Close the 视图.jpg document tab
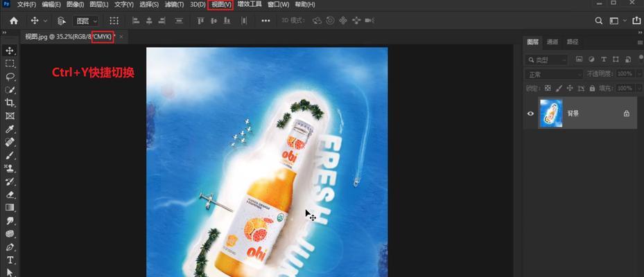The image size is (644, 277). click(x=122, y=37)
